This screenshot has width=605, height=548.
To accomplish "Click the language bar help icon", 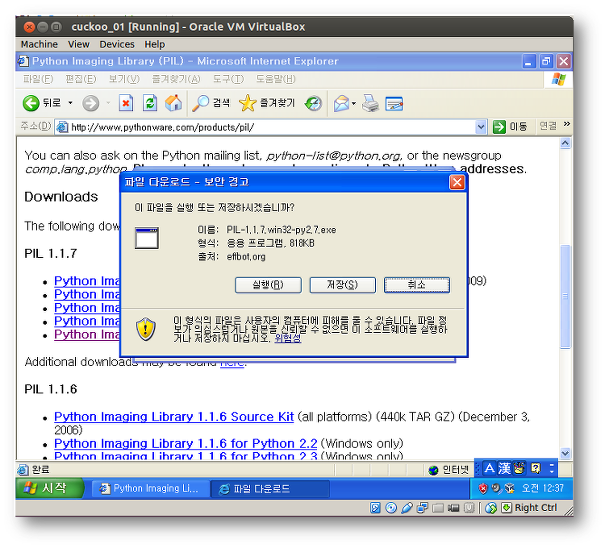I will [x=536, y=469].
